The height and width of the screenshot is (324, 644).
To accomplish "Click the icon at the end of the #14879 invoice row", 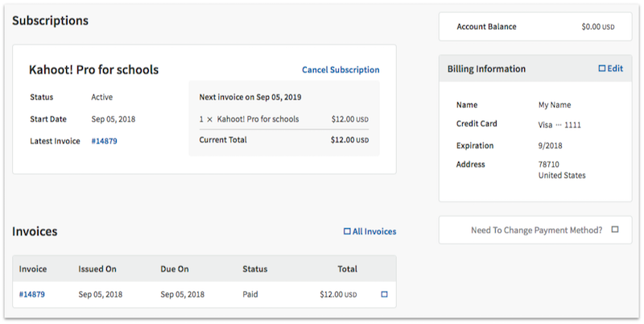I will pyautogui.click(x=385, y=294).
